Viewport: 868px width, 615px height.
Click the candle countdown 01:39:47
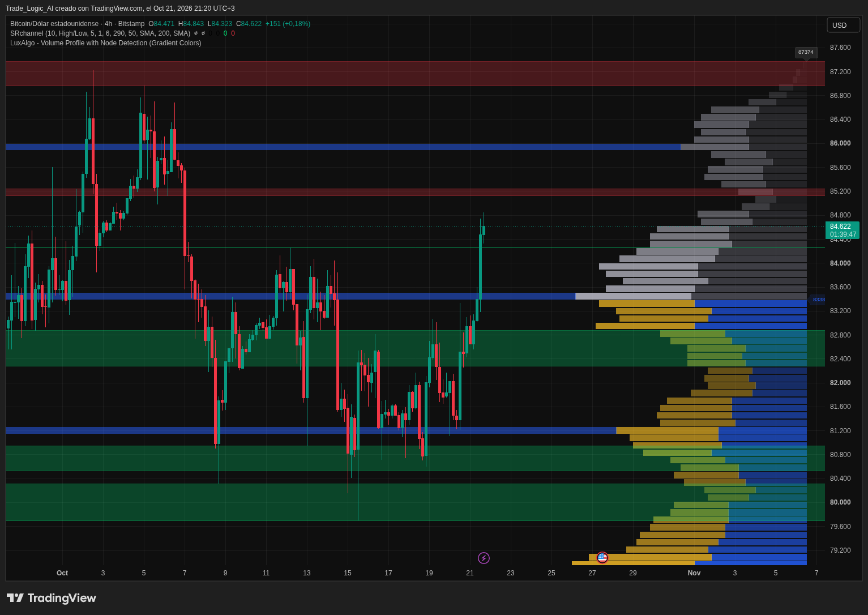pyautogui.click(x=843, y=234)
